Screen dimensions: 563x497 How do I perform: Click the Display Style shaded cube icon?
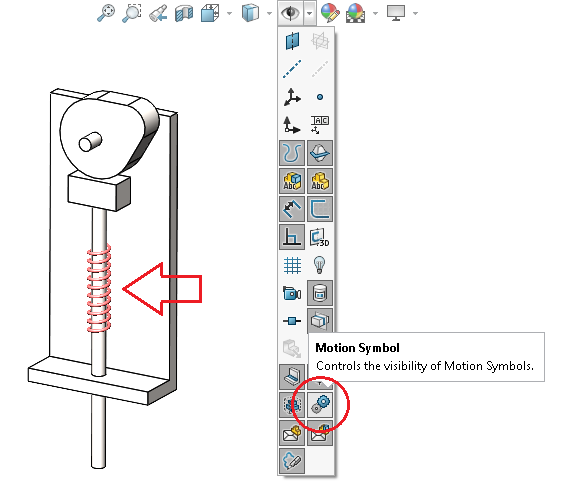click(251, 13)
